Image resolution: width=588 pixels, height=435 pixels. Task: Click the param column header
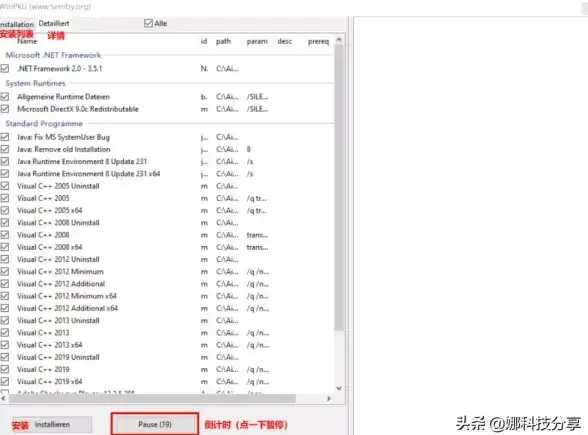(x=257, y=41)
